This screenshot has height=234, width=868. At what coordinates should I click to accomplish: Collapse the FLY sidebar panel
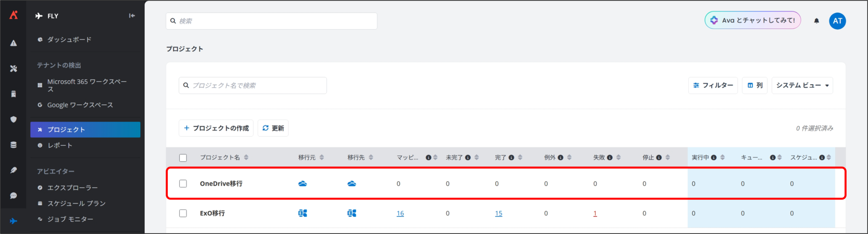pos(132,16)
